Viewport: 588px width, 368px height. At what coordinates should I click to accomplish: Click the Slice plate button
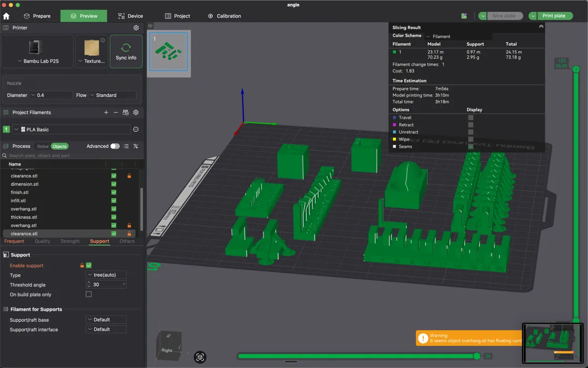point(504,16)
